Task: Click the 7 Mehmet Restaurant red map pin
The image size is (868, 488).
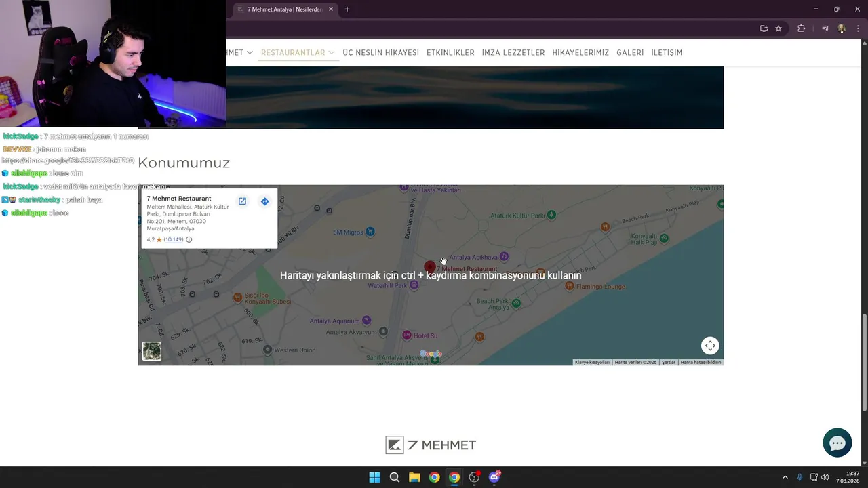Action: pos(430,267)
